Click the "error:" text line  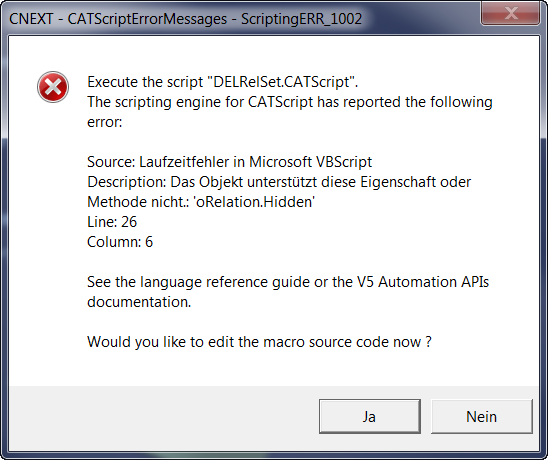click(x=104, y=122)
